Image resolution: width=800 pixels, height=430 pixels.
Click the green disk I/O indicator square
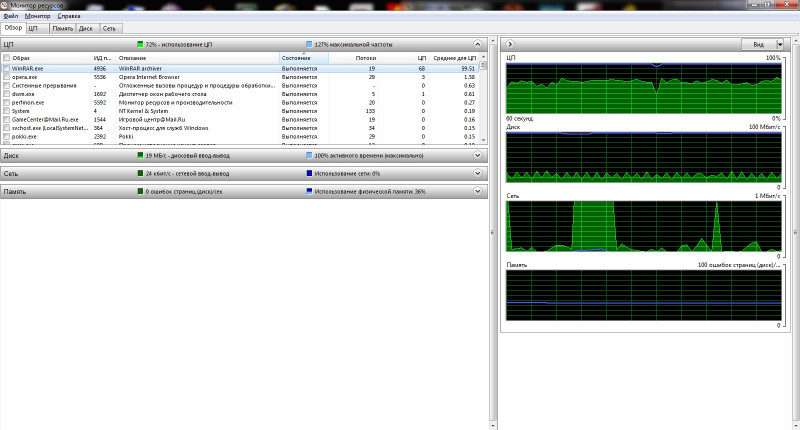click(141, 156)
